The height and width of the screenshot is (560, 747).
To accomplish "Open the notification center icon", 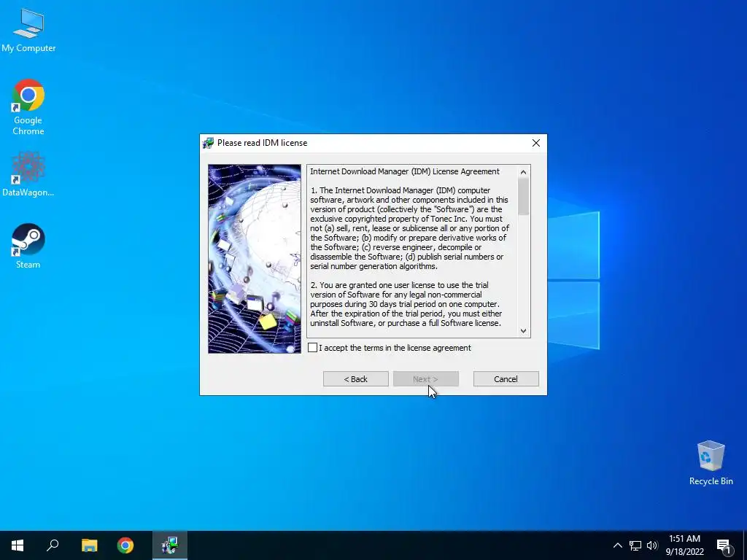I will (724, 545).
